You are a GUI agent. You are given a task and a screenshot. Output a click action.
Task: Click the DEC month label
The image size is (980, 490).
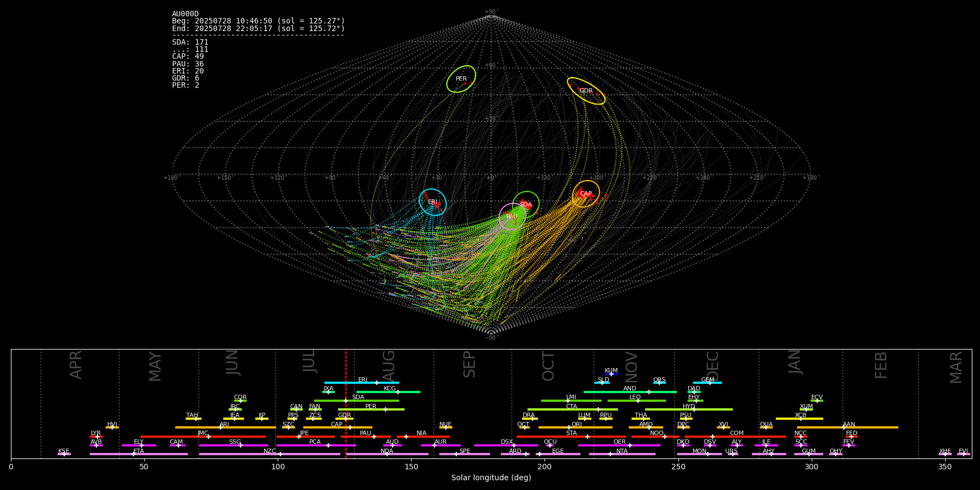pyautogui.click(x=712, y=366)
